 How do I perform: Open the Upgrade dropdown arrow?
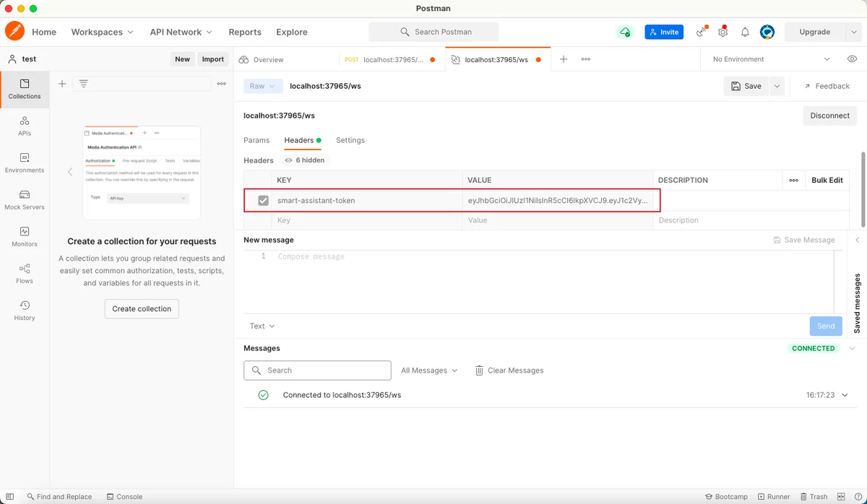pyautogui.click(x=853, y=32)
